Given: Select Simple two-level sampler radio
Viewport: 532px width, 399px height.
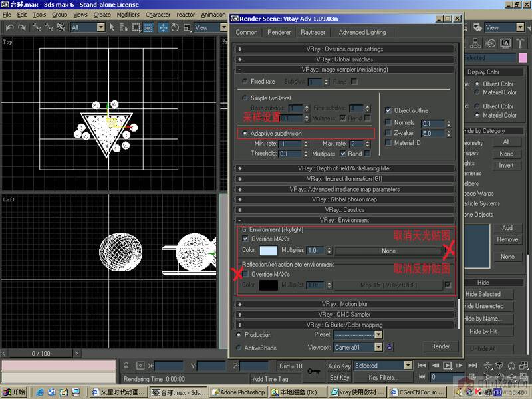Looking at the screenshot, I should click(x=245, y=98).
